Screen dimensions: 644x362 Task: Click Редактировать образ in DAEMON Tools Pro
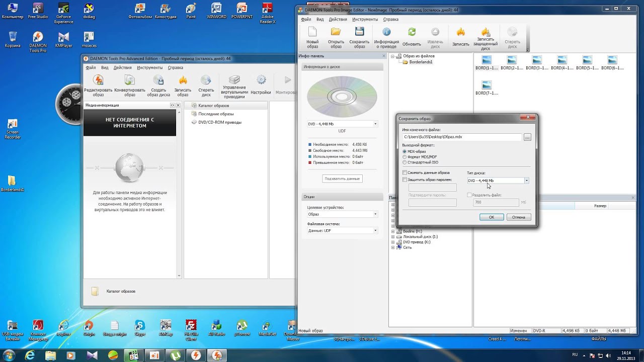(x=98, y=86)
